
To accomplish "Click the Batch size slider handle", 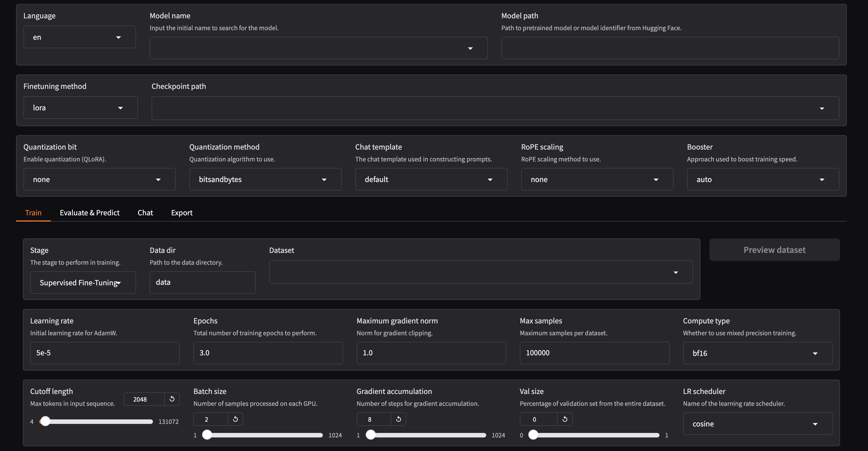I will click(207, 435).
